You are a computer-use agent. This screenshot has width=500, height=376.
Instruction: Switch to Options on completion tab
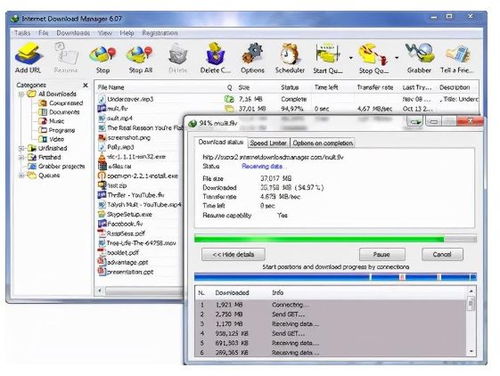323,143
